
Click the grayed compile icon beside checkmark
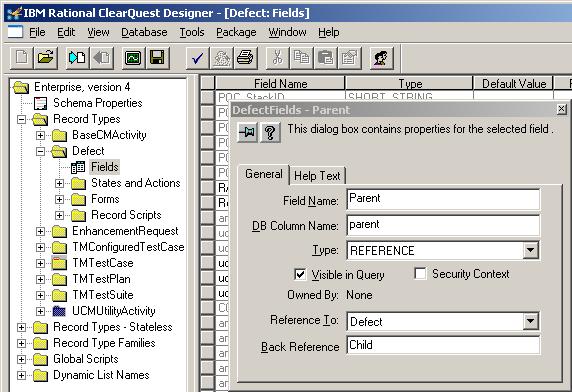point(221,58)
